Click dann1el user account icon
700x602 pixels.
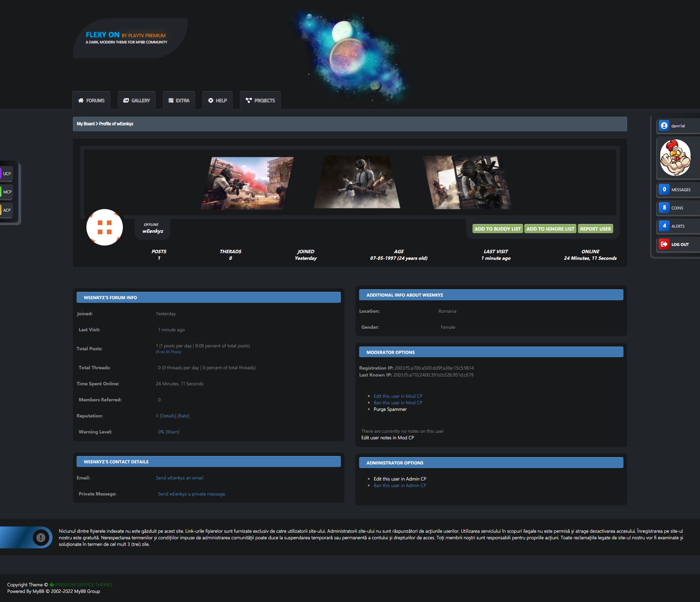(x=664, y=126)
